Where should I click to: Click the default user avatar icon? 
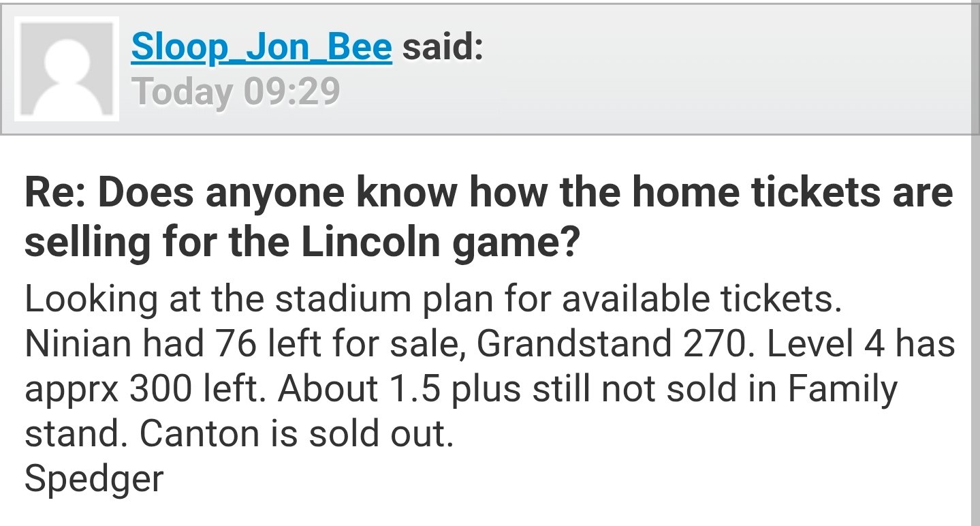click(x=67, y=69)
